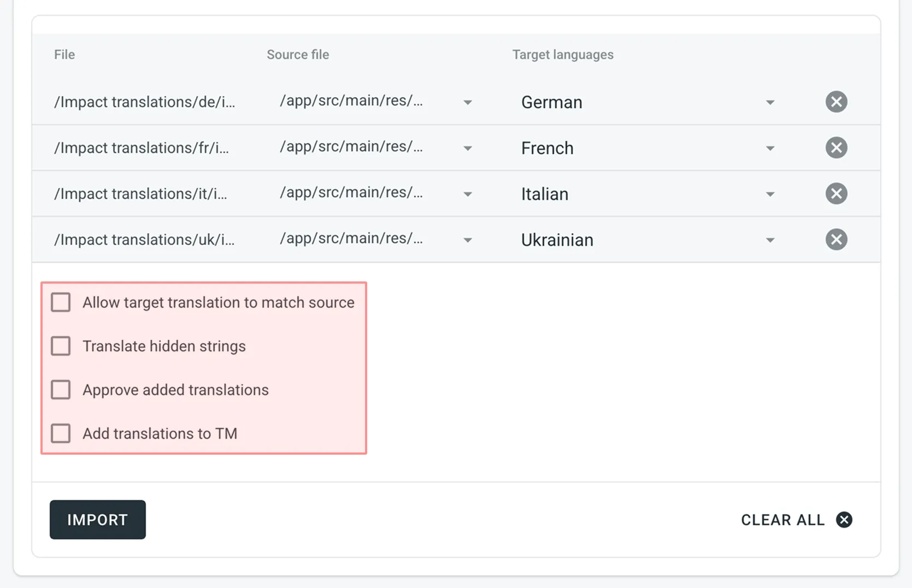912x588 pixels.
Task: Remove the Ukrainian translation row
Action: 836,239
